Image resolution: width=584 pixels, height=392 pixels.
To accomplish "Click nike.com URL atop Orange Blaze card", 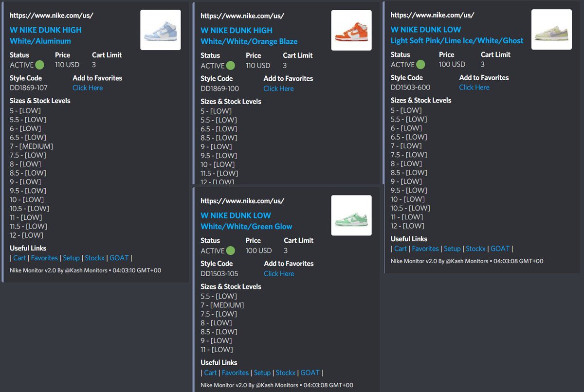I will pyautogui.click(x=242, y=16).
